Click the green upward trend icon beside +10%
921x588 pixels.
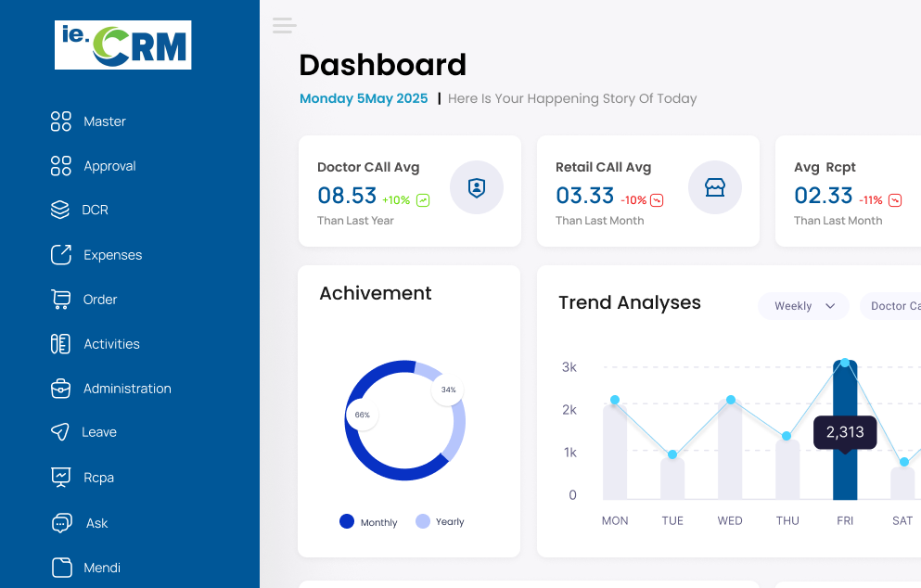[423, 200]
